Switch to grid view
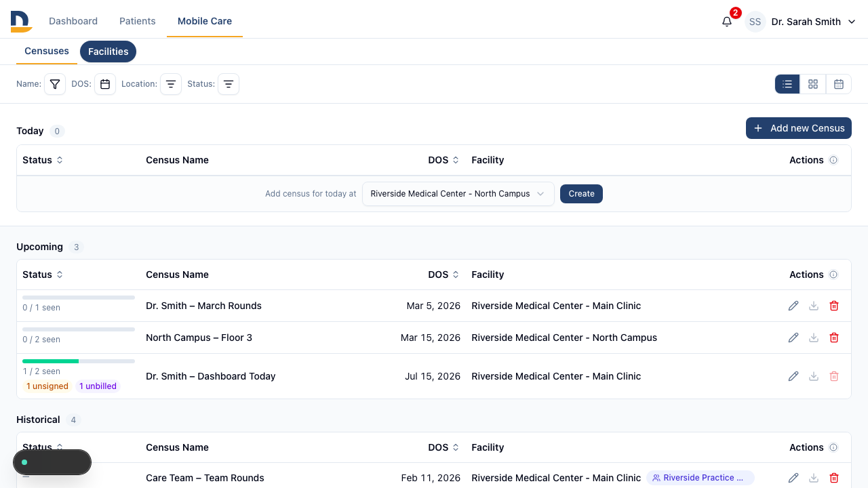Screen dimensions: 868x488 [x=813, y=84]
